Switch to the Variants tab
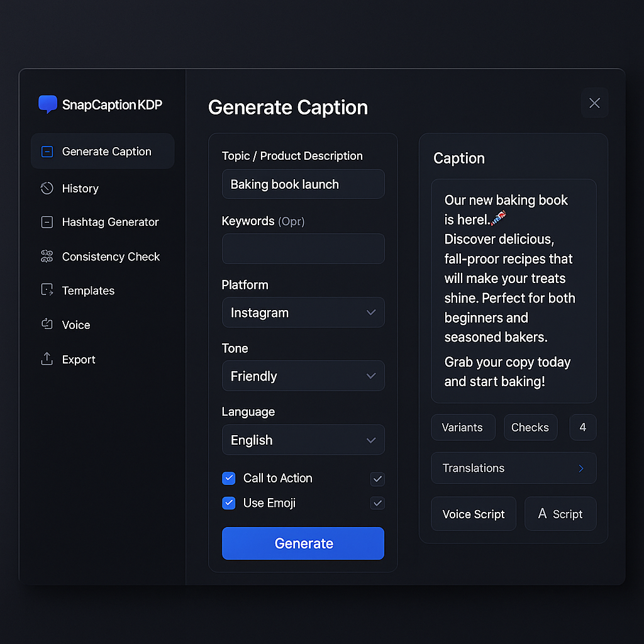This screenshot has width=644, height=644. click(x=463, y=428)
